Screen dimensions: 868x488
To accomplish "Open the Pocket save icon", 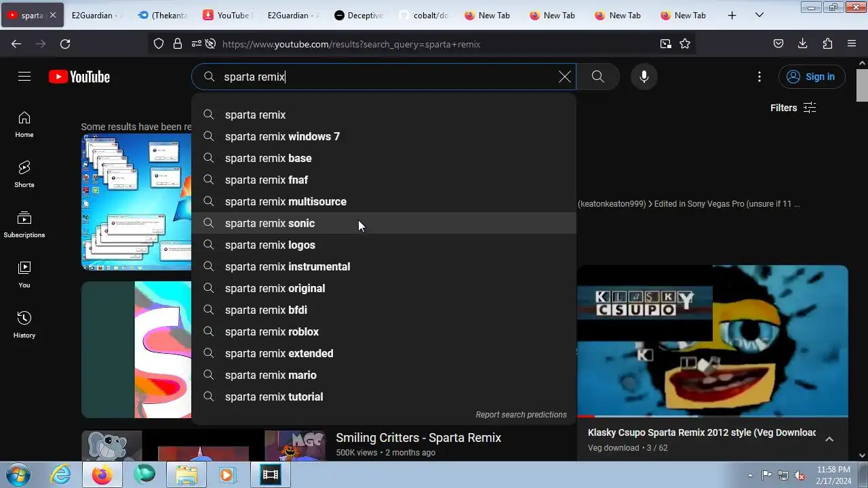I will tap(778, 44).
